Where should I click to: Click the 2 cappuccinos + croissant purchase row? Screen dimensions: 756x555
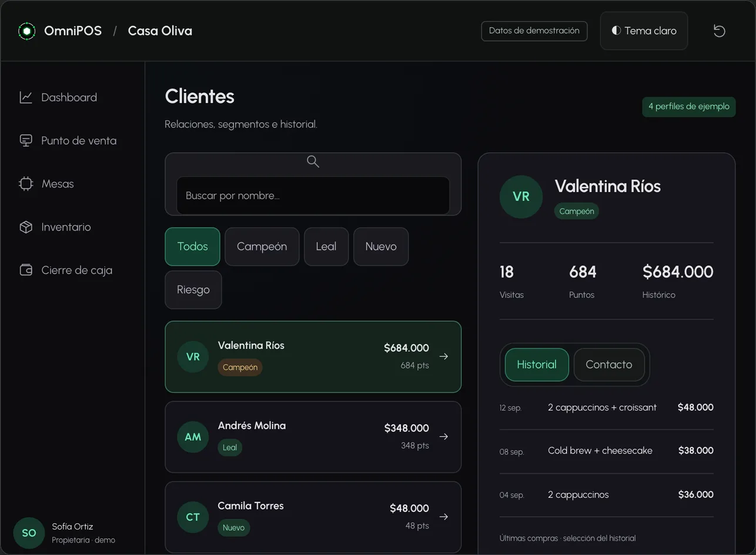point(606,407)
